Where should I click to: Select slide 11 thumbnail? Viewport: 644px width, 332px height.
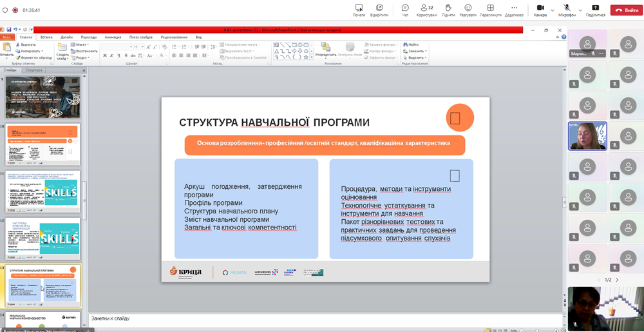click(x=43, y=191)
